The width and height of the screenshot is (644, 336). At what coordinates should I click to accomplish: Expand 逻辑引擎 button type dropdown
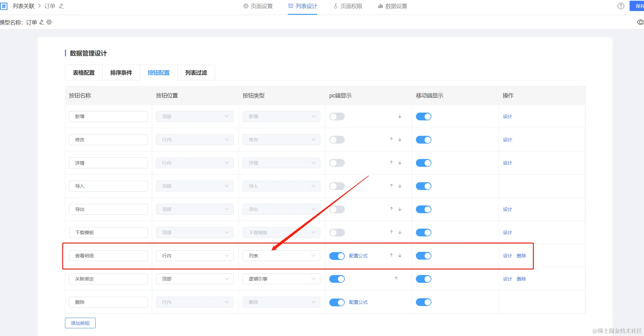(x=281, y=279)
